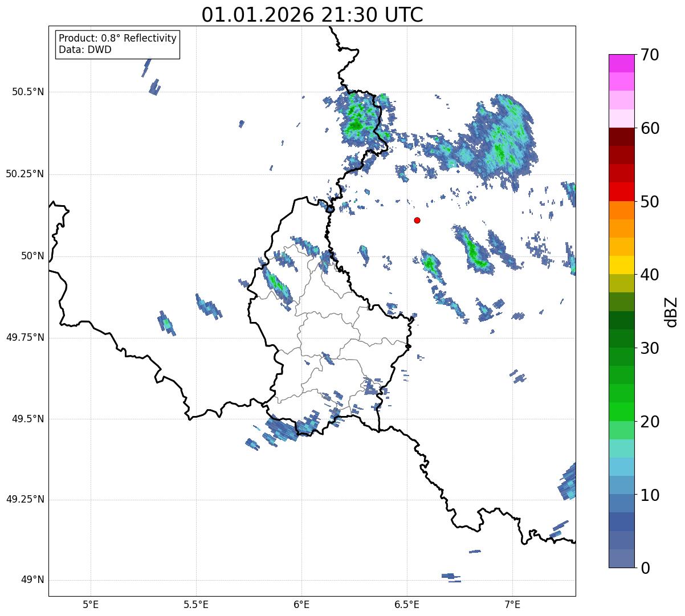Screen dimensions: 685x616
Task: Click the 70 tick on the colorbar
Action: point(650,55)
